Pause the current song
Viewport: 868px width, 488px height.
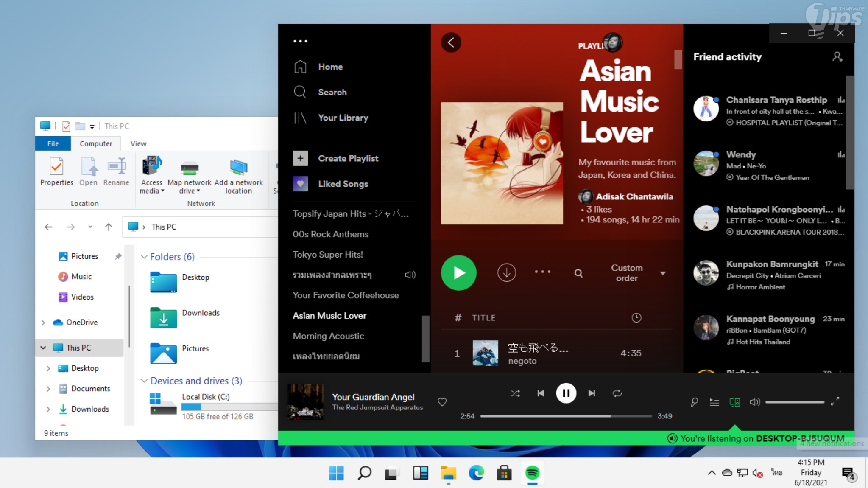(x=566, y=393)
